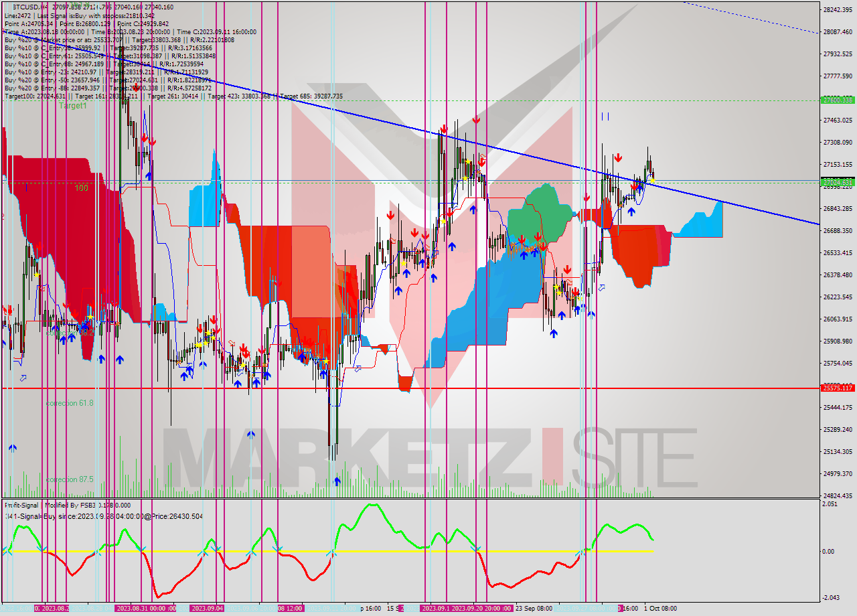Click the 25289.240 price axis label
The image size is (857, 616).
click(x=838, y=429)
